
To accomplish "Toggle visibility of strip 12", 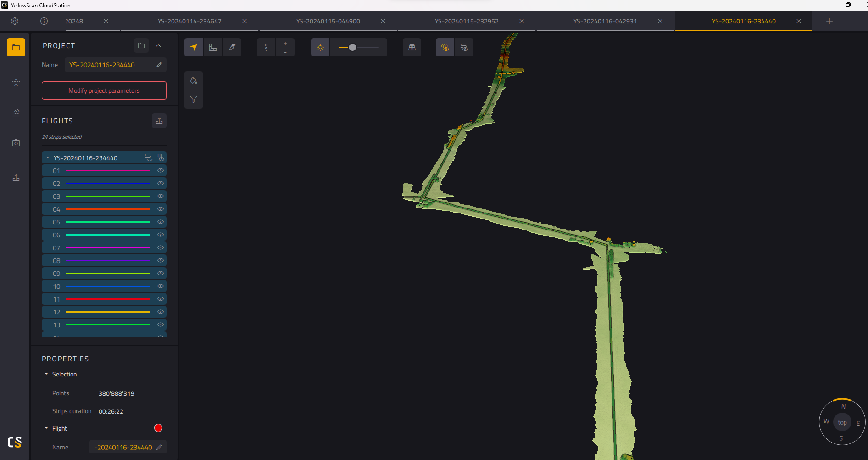I will click(161, 312).
